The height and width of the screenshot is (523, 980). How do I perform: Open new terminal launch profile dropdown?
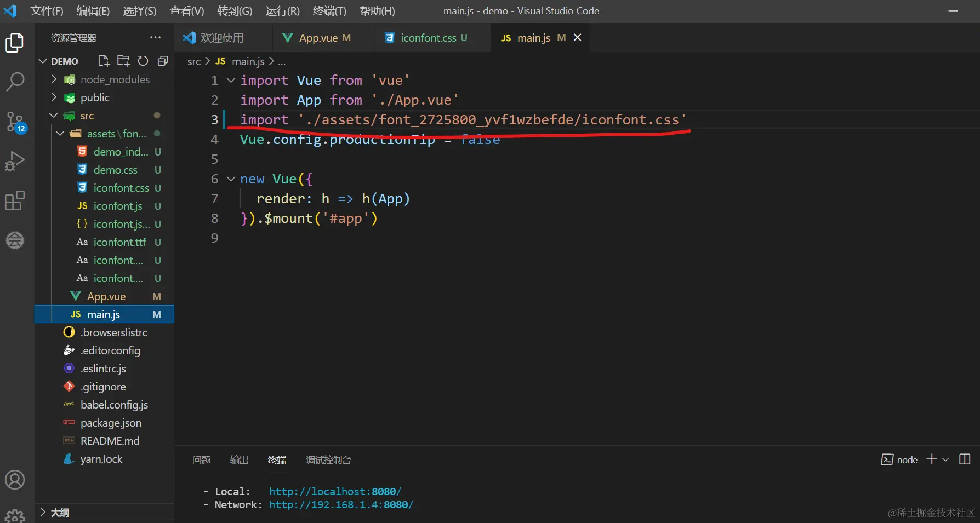(x=945, y=460)
